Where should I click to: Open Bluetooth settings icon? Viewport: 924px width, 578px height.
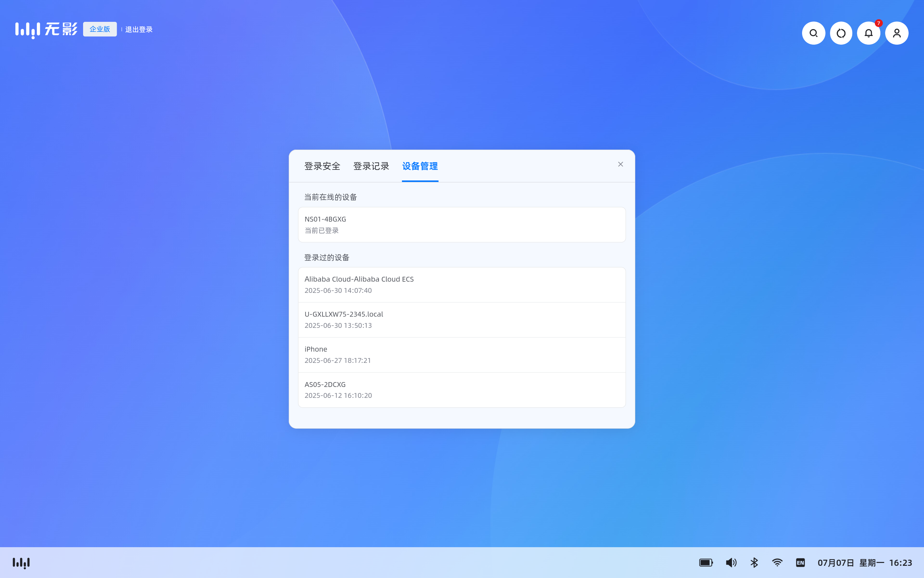point(754,563)
